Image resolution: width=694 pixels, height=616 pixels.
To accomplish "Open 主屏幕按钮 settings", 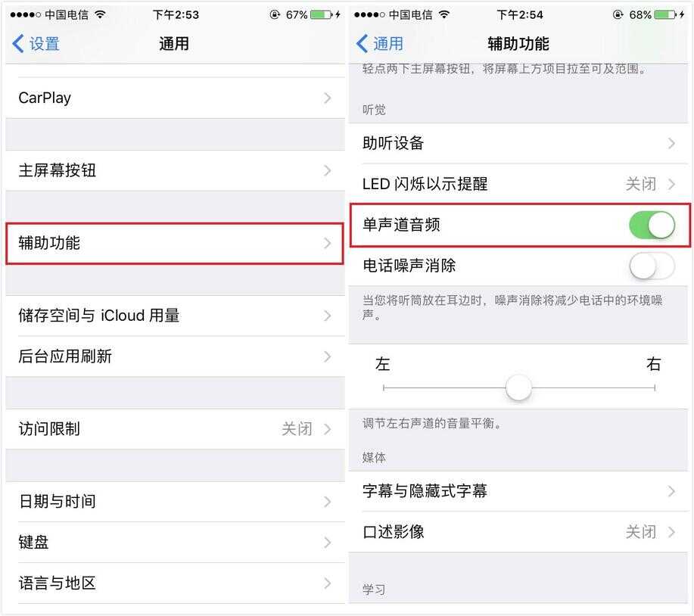I will pos(176,170).
